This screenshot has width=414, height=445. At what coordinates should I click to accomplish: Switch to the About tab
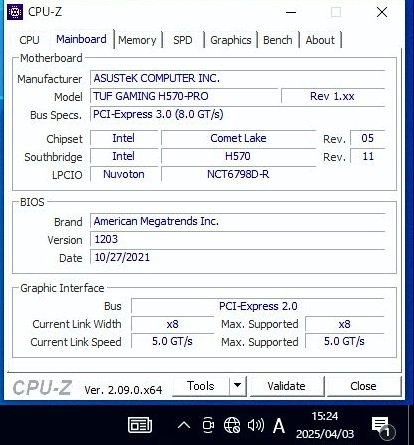[x=320, y=40]
